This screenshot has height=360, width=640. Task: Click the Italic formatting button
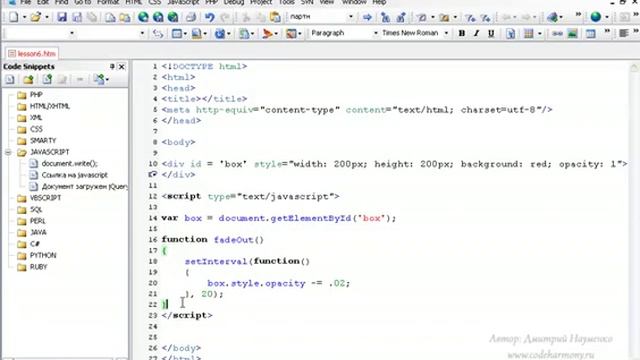(x=476, y=33)
